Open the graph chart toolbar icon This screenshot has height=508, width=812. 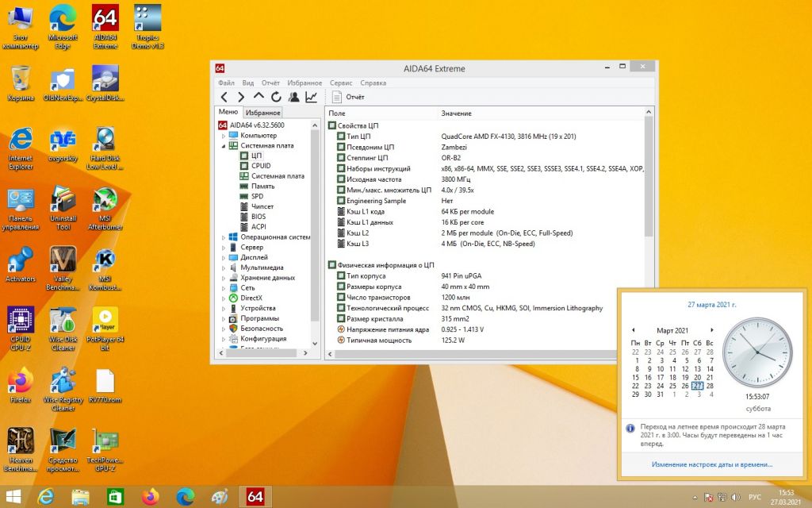[x=311, y=97]
